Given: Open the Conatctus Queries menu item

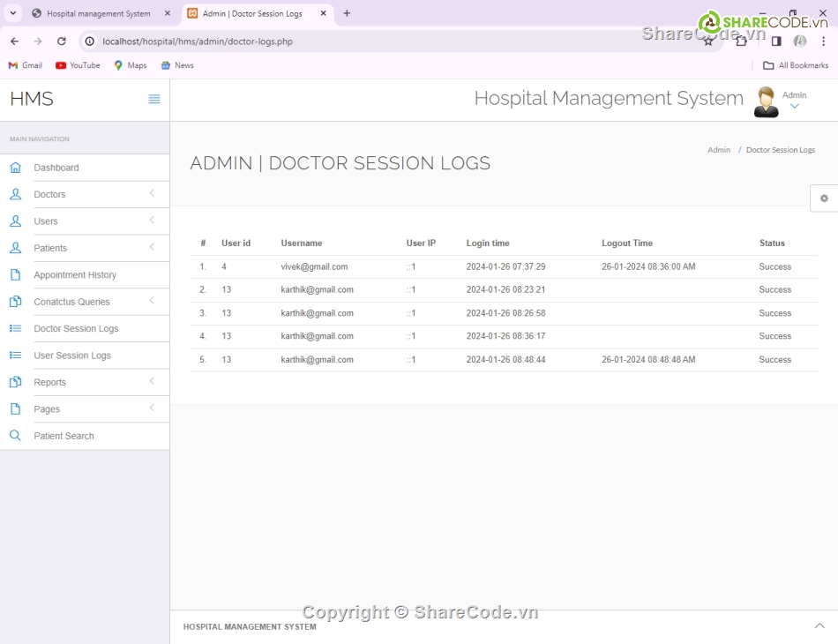Looking at the screenshot, I should pos(71,302).
